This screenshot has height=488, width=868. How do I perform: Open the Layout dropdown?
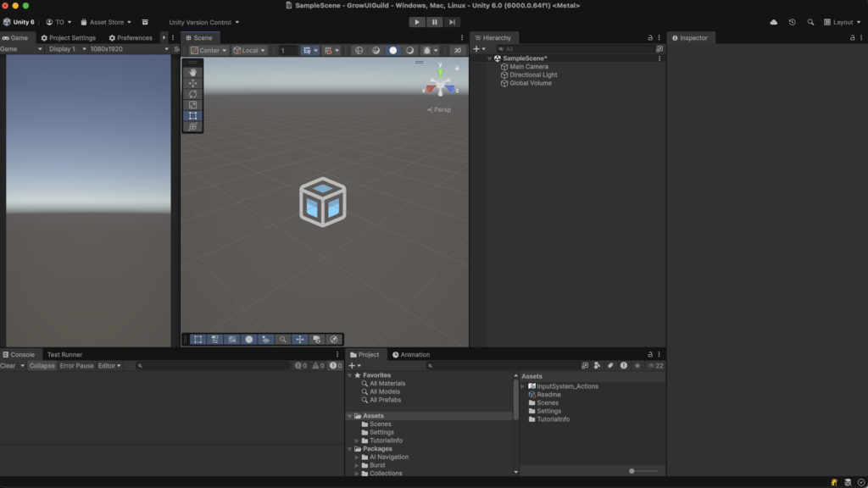click(842, 22)
